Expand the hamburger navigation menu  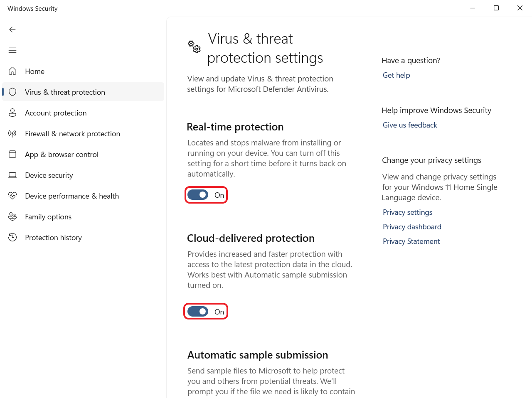point(12,50)
